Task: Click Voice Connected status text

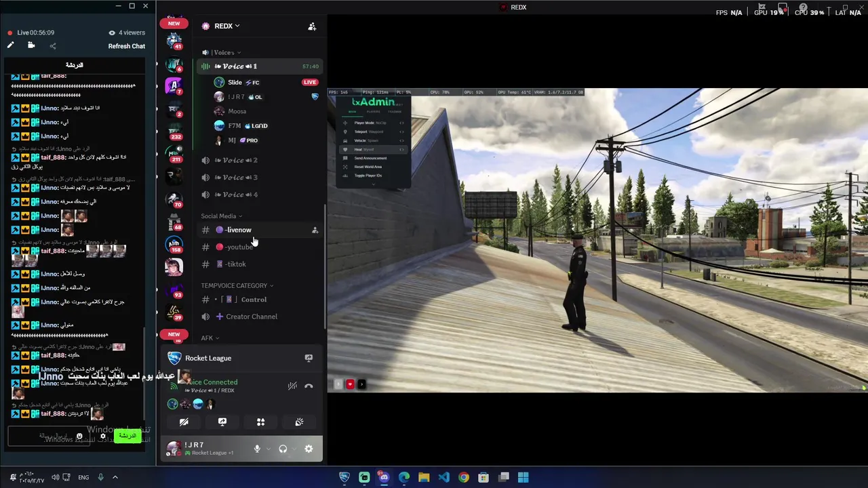Action: (x=212, y=382)
